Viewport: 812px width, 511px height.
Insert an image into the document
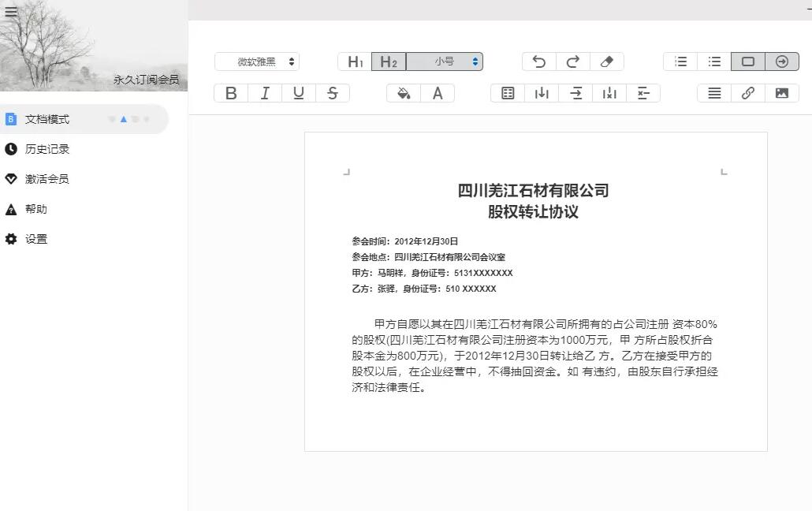click(781, 93)
